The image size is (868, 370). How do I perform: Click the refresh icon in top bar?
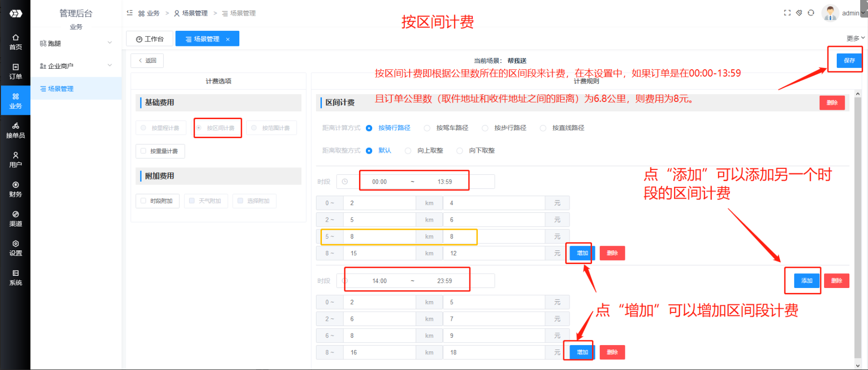point(811,13)
